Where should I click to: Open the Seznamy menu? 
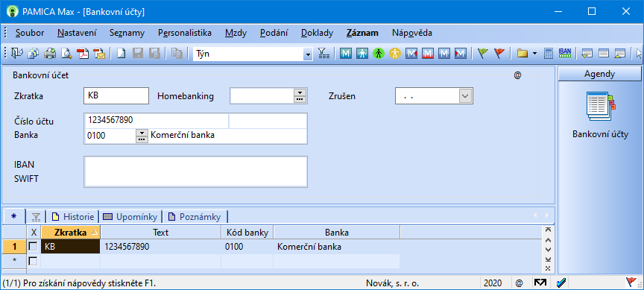[127, 33]
